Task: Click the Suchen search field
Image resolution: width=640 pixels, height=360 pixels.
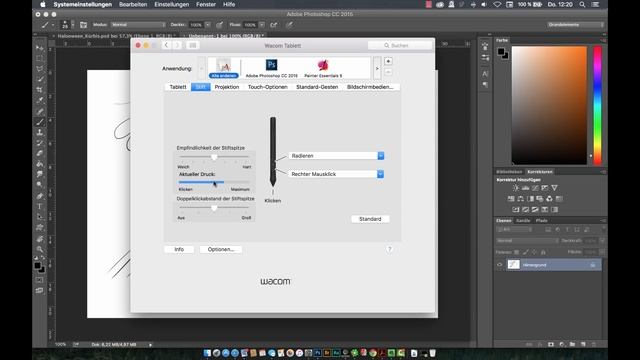Action: tap(400, 45)
